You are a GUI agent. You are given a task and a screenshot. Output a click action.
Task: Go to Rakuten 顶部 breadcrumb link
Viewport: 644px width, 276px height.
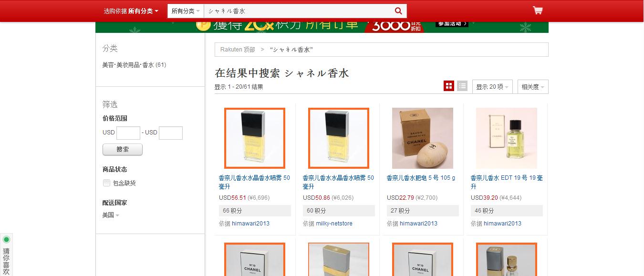[238, 50]
